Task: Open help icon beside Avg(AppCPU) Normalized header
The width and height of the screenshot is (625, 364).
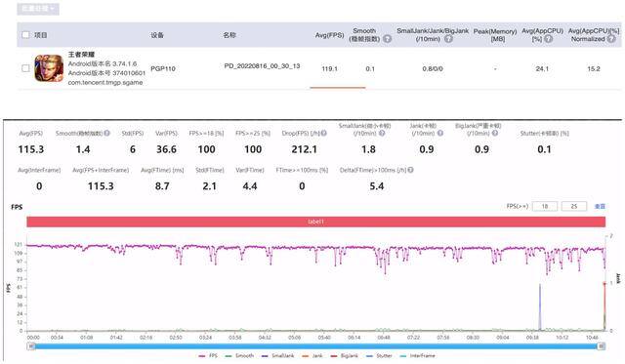Action: pyautogui.click(x=611, y=39)
